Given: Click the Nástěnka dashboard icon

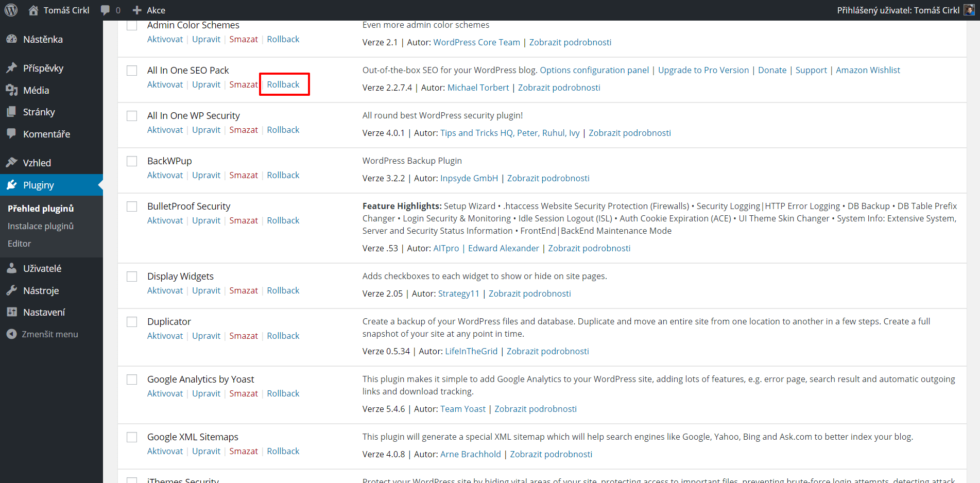Looking at the screenshot, I should 11,39.
